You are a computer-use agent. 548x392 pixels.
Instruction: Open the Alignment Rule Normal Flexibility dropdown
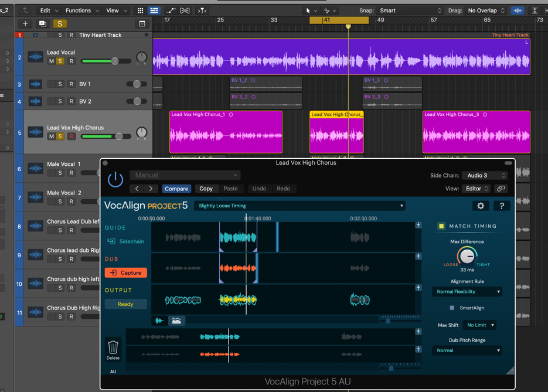pyautogui.click(x=468, y=292)
